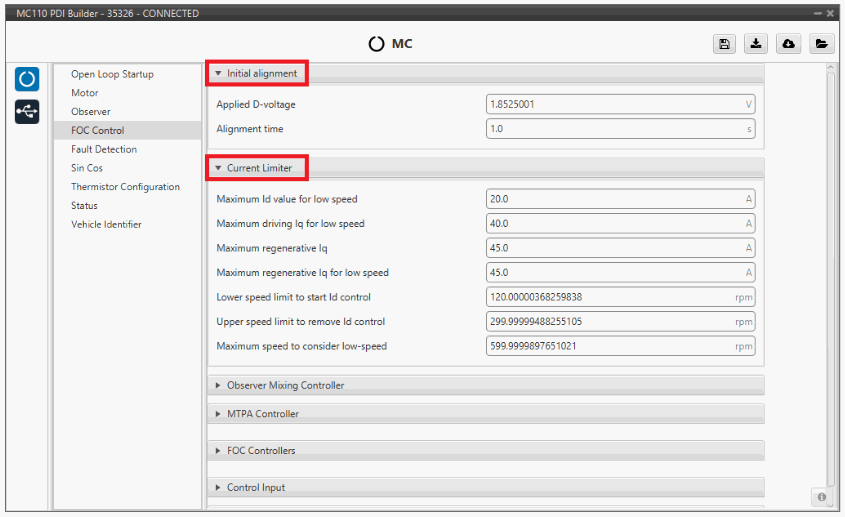845x517 pixels.
Task: Expand the Observer Mixing Controller section
Action: coord(285,385)
